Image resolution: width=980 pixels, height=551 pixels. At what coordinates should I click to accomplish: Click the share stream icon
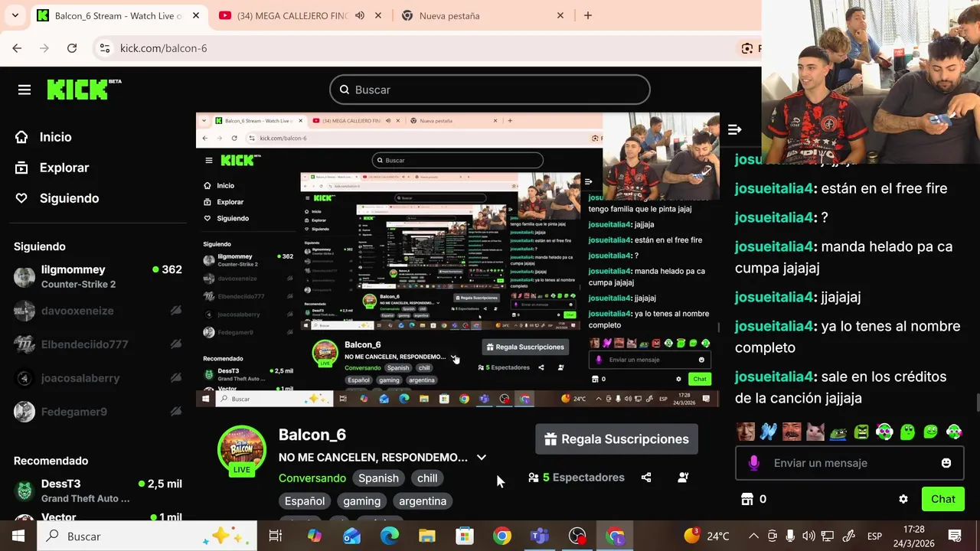pos(646,478)
